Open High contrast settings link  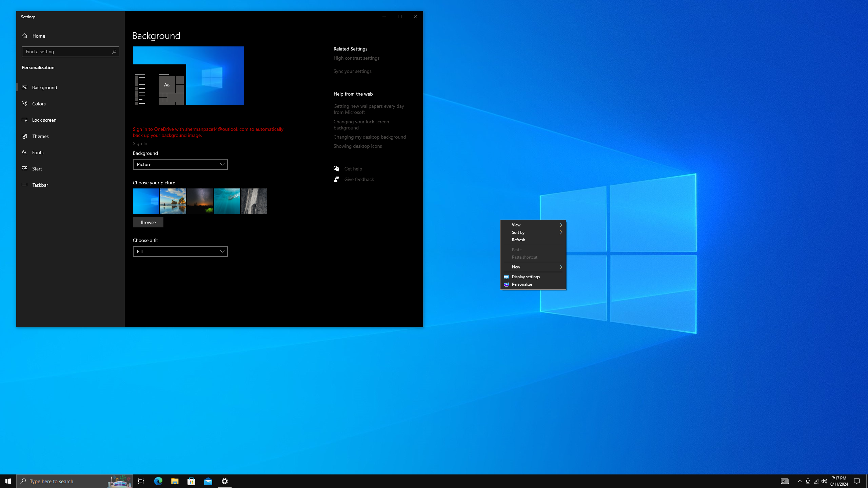[356, 58]
